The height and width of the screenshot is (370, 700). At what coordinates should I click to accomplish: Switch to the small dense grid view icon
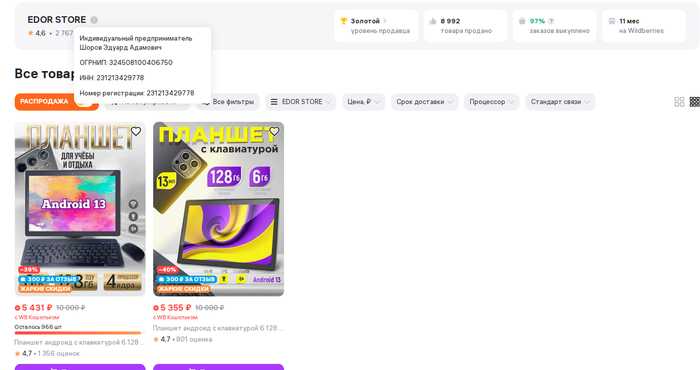click(x=695, y=102)
